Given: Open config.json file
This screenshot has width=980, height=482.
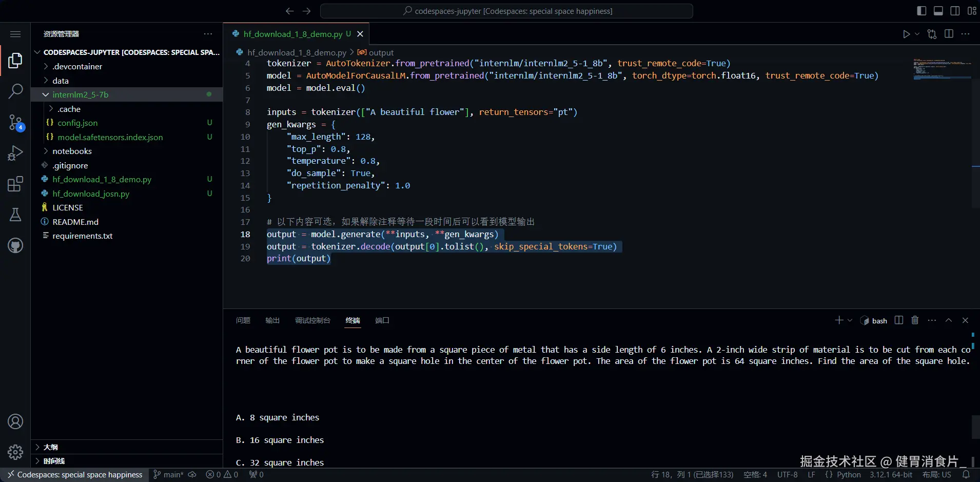Looking at the screenshot, I should click(x=127, y=123).
